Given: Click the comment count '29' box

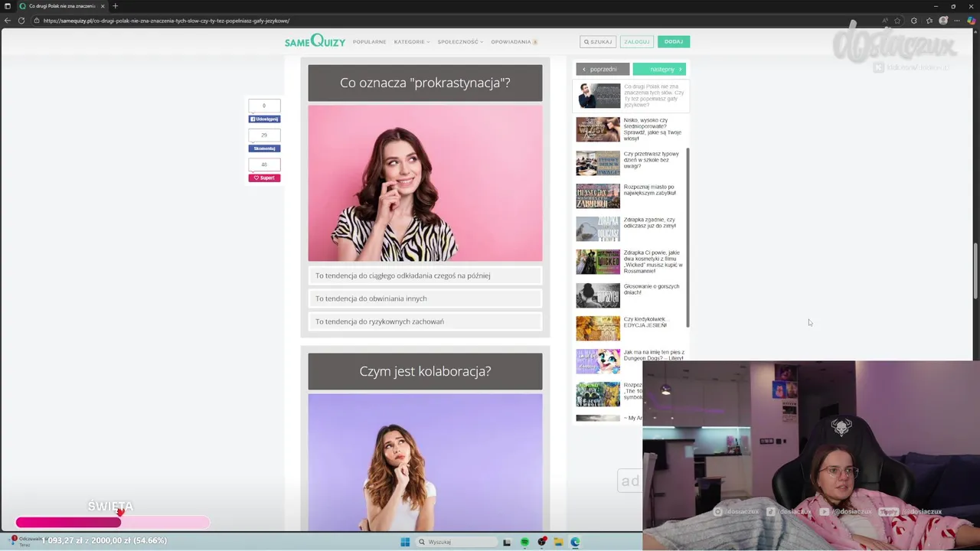Looking at the screenshot, I should click(x=264, y=135).
